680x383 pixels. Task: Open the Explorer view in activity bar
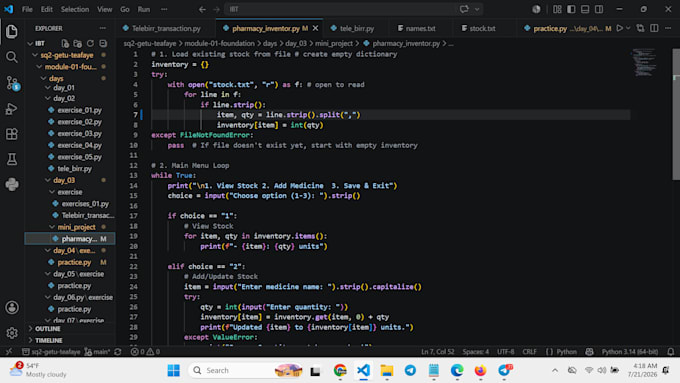tap(12, 31)
